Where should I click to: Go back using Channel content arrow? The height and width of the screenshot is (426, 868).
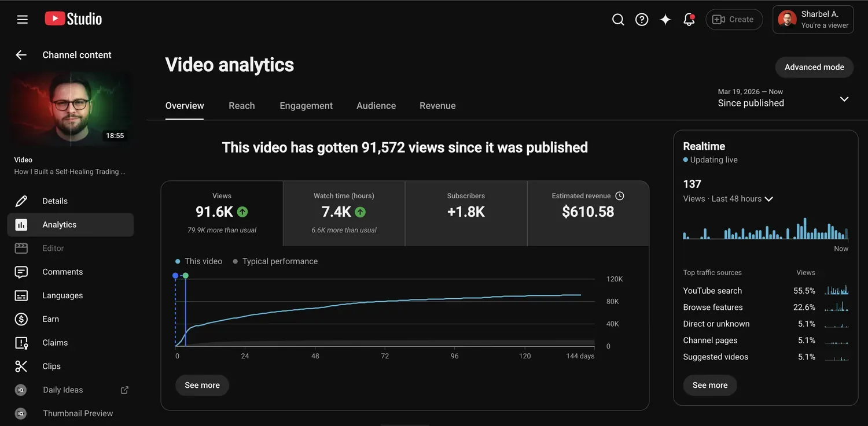[21, 55]
